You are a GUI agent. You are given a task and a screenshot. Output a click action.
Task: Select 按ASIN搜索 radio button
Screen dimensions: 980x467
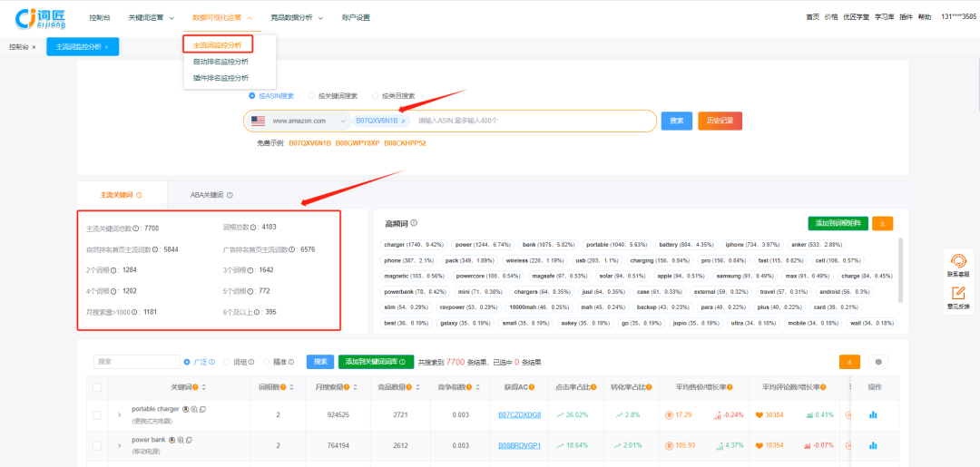coord(252,96)
